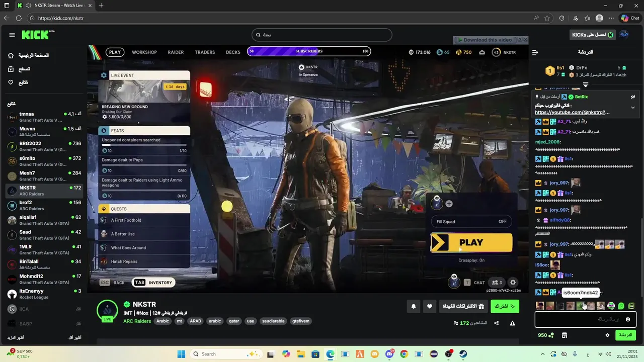This screenshot has height=362, width=644.
Task: Click the green subscribe button
Action: [x=505, y=306]
